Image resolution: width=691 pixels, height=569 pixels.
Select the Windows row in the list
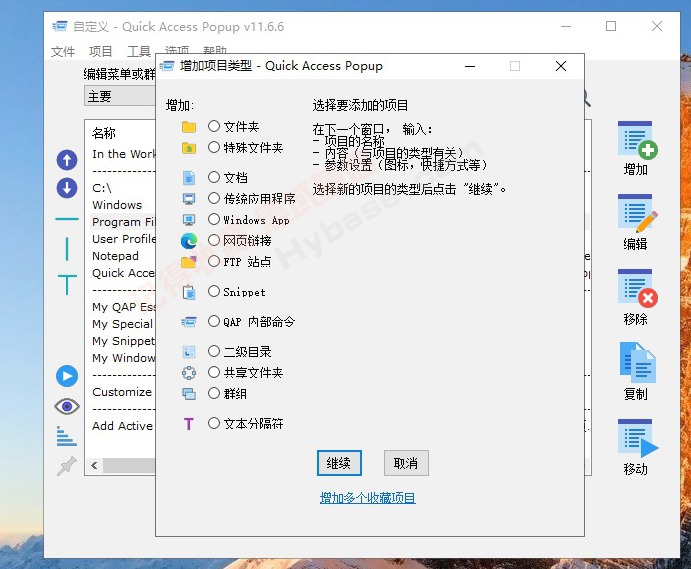point(123,205)
